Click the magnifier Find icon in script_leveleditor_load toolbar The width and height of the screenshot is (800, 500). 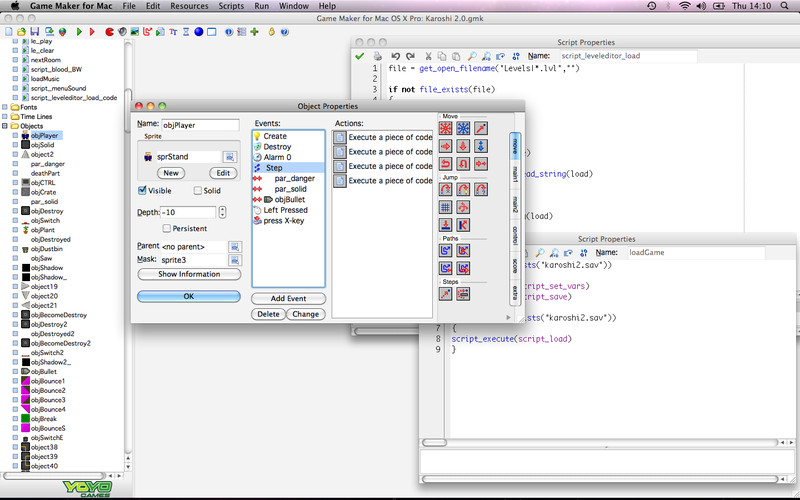(x=472, y=56)
